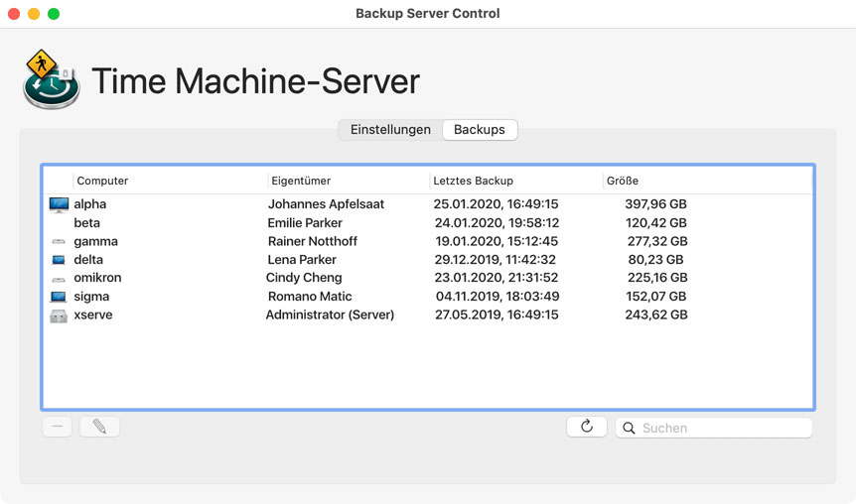Click size value 152,07 GB
The height and width of the screenshot is (504, 856).
click(x=655, y=297)
